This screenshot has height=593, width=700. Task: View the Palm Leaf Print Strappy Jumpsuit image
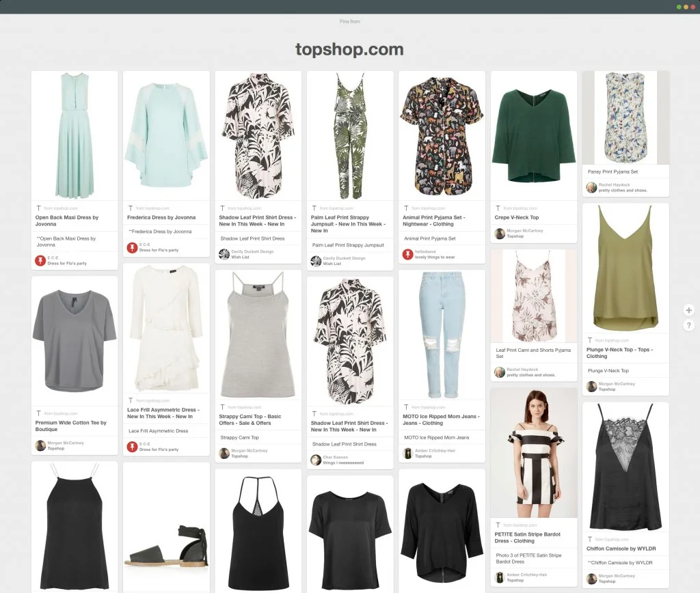(x=350, y=136)
